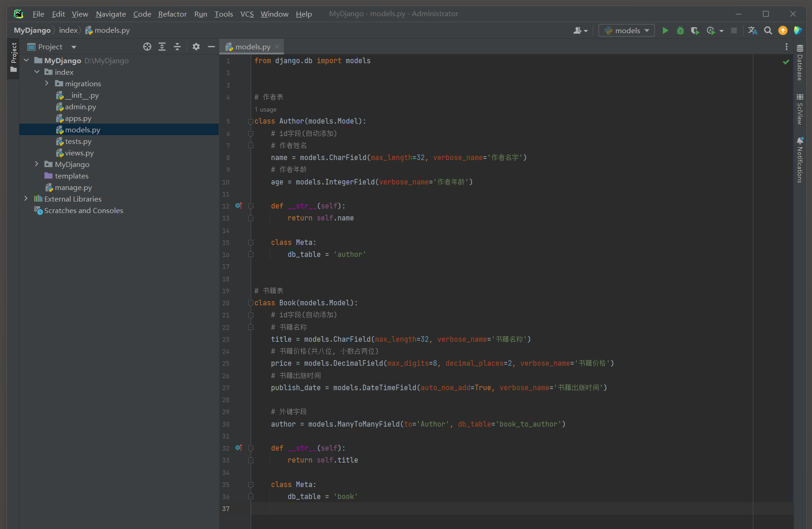
Task: Click the disabled Stop button
Action: click(734, 30)
